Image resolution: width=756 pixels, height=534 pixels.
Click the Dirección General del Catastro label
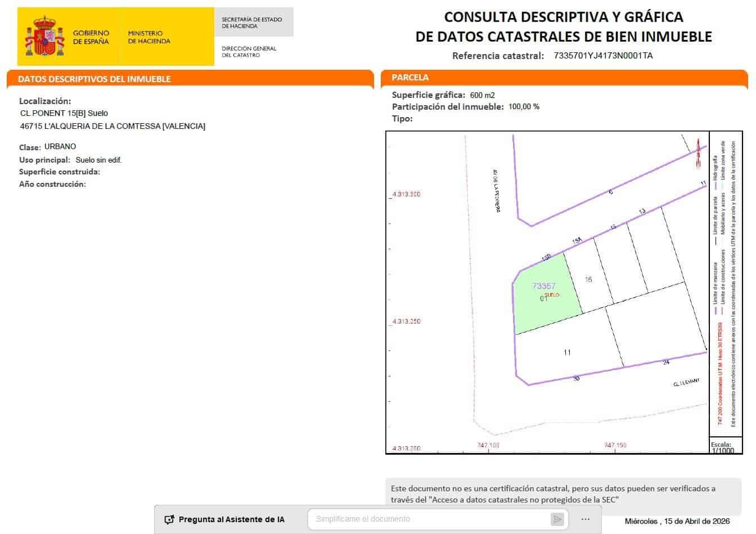click(x=249, y=52)
